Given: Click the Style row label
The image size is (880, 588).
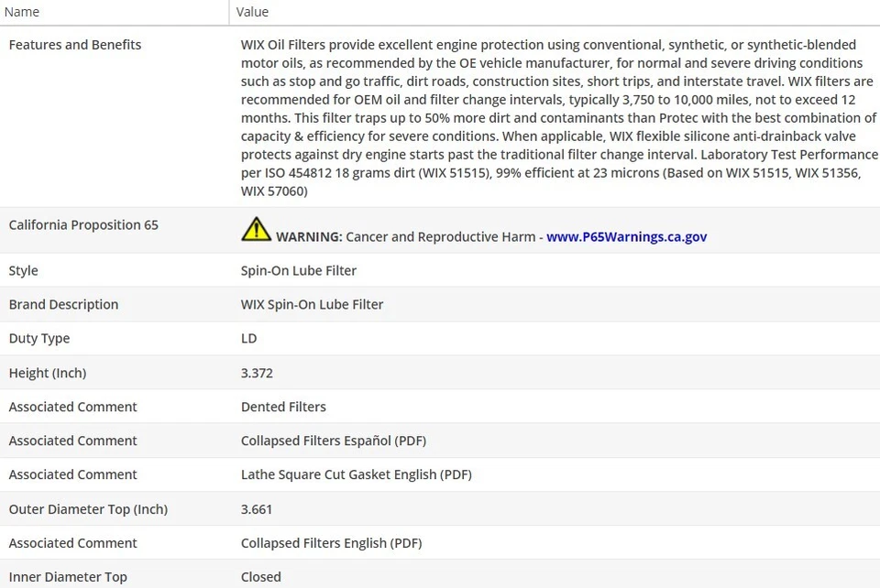Looking at the screenshot, I should [24, 270].
